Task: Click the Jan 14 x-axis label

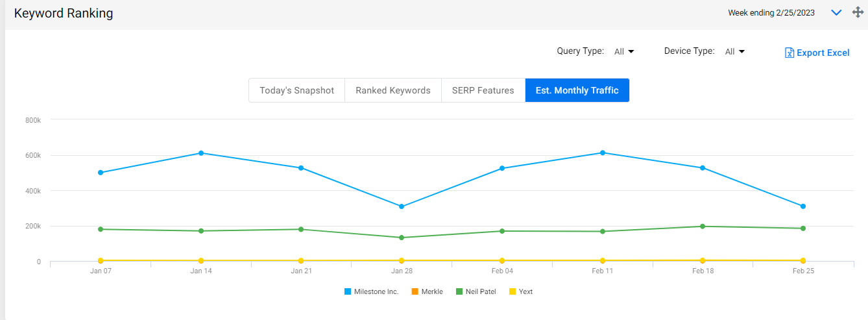Action: pos(201,271)
